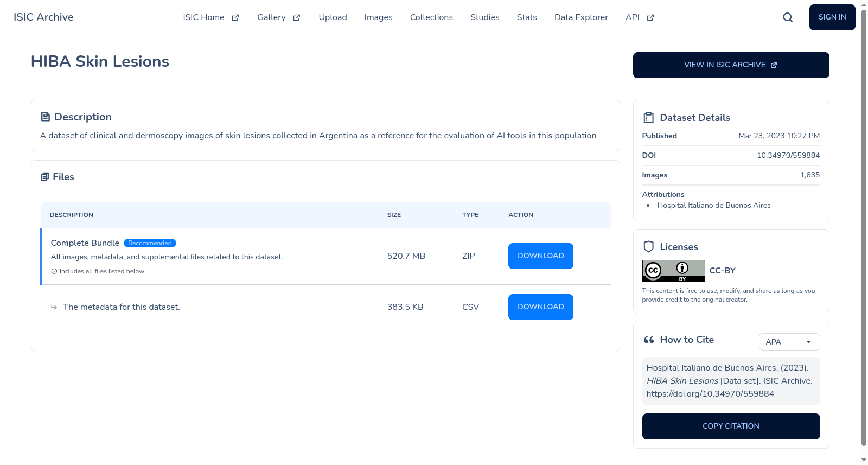Click the license terms description text

(729, 295)
